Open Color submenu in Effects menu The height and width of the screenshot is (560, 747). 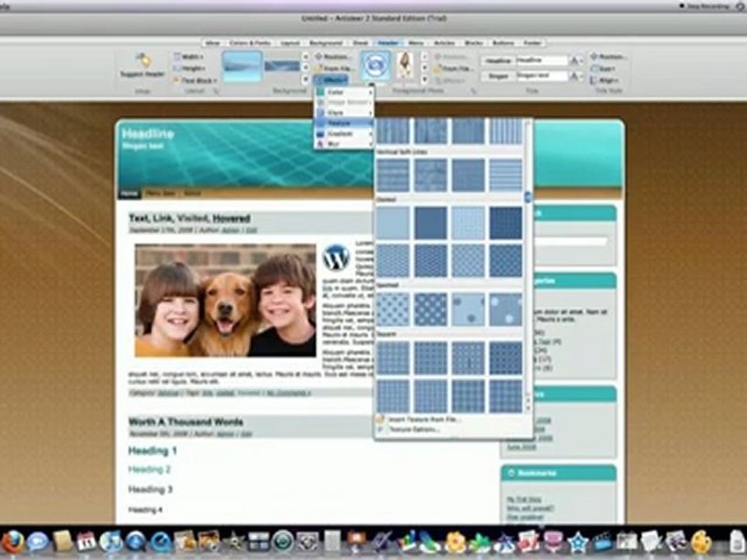pyautogui.click(x=344, y=92)
